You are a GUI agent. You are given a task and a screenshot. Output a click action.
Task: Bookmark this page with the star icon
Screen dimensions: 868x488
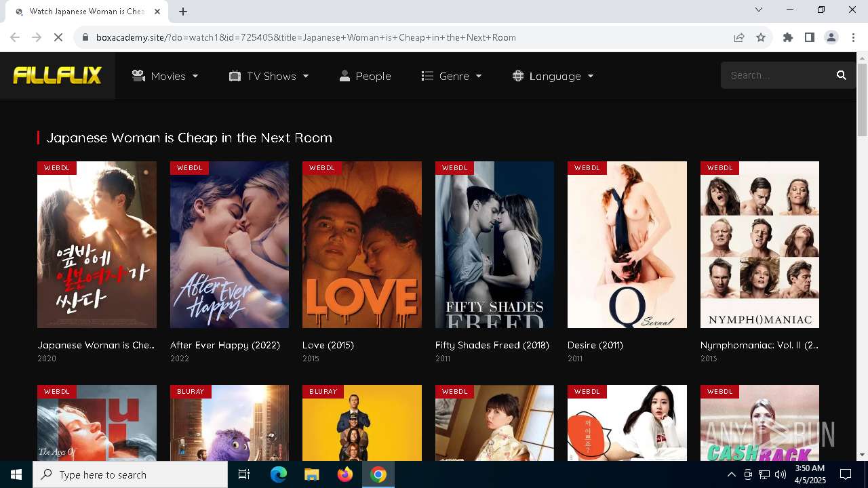(761, 37)
